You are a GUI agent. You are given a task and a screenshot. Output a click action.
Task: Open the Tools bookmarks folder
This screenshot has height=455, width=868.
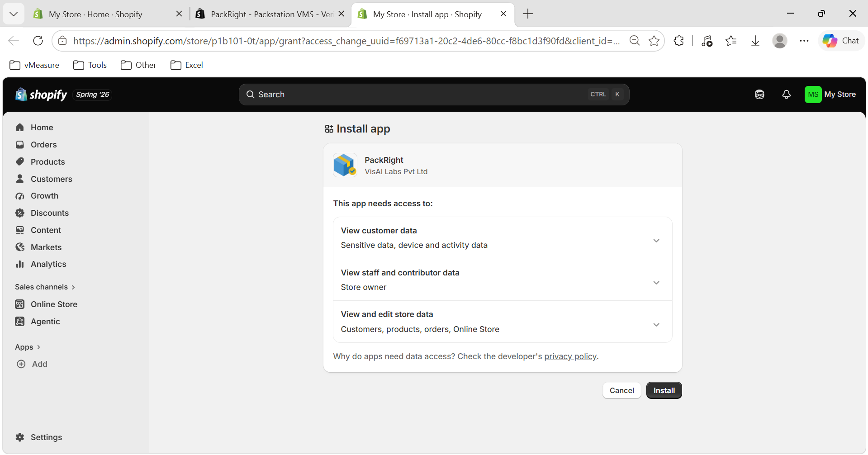click(x=90, y=65)
